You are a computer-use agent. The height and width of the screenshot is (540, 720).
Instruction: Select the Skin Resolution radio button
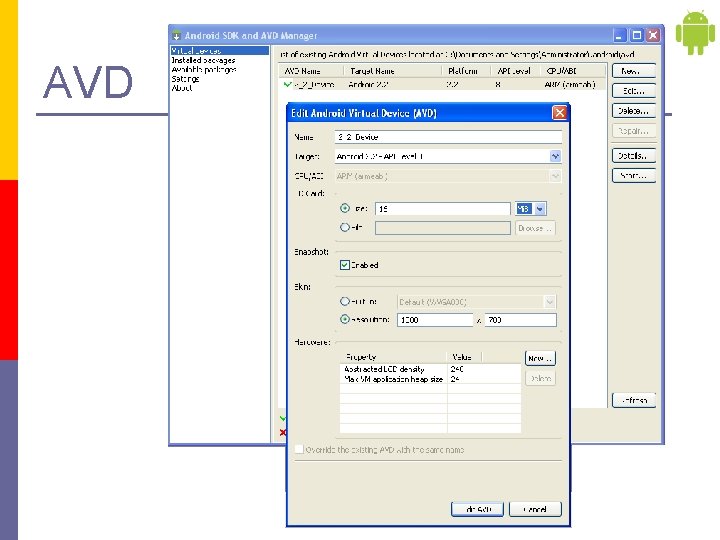tap(345, 319)
